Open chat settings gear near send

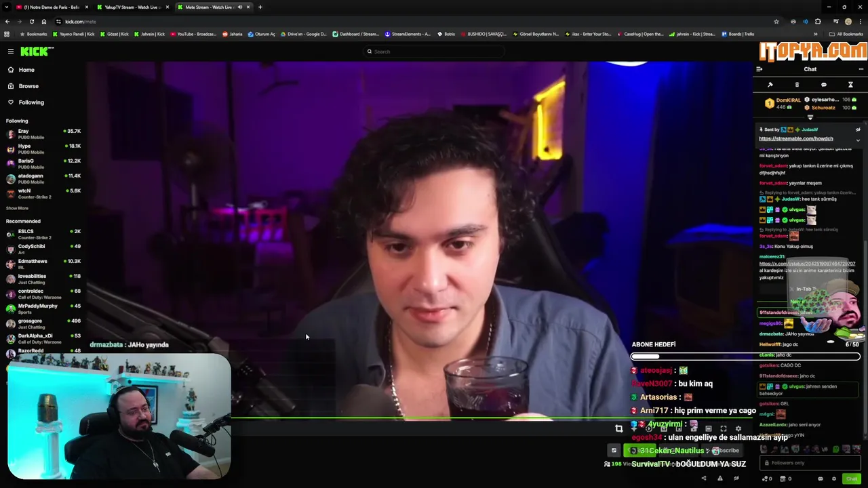[x=834, y=479]
